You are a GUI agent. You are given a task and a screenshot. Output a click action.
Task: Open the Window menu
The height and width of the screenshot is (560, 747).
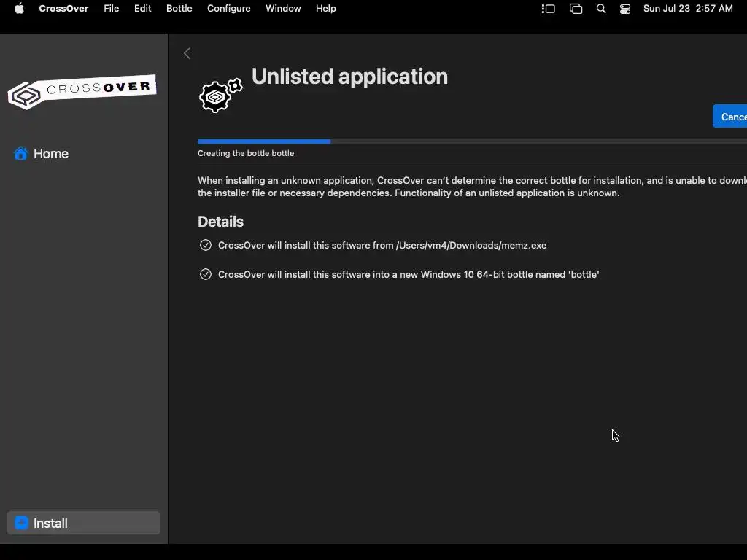click(283, 9)
